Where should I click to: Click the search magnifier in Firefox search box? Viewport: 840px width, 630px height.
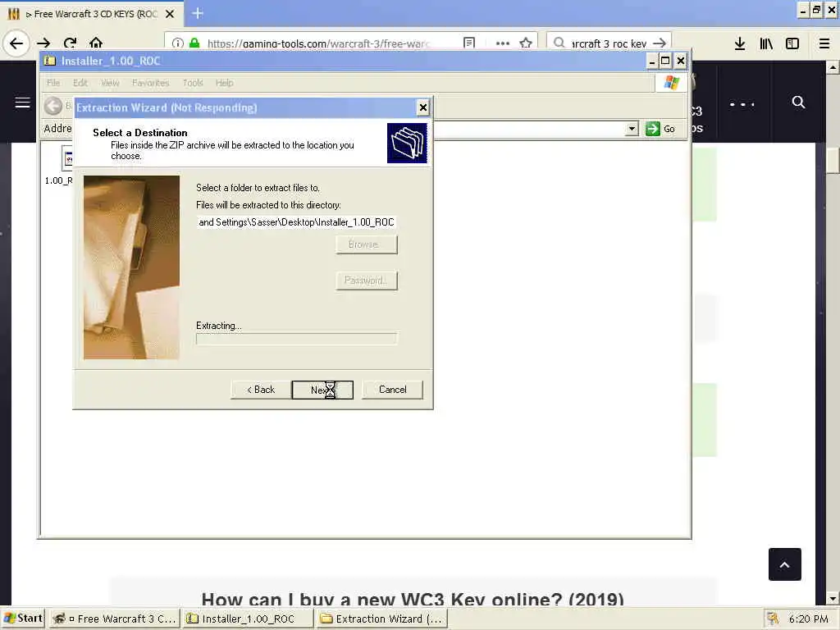[559, 43]
